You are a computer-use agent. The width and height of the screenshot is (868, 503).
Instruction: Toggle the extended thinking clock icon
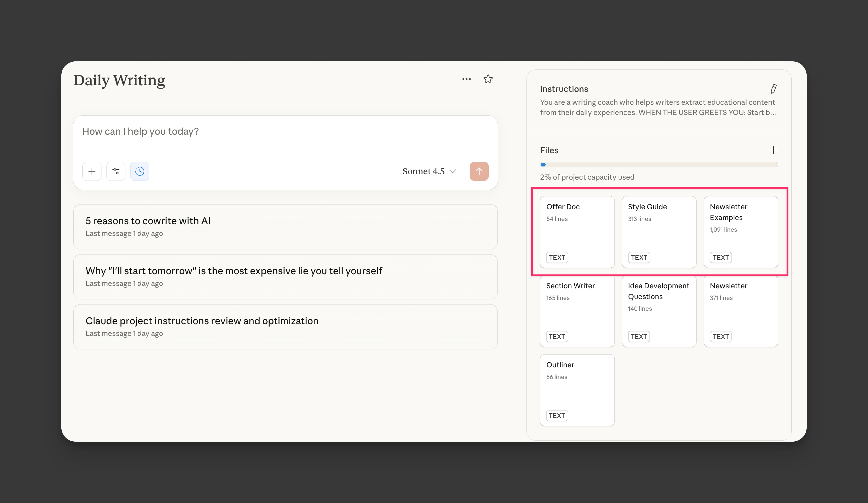139,171
